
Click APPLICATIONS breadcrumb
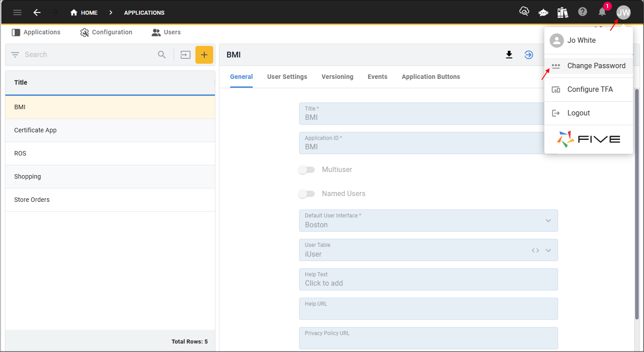[144, 12]
